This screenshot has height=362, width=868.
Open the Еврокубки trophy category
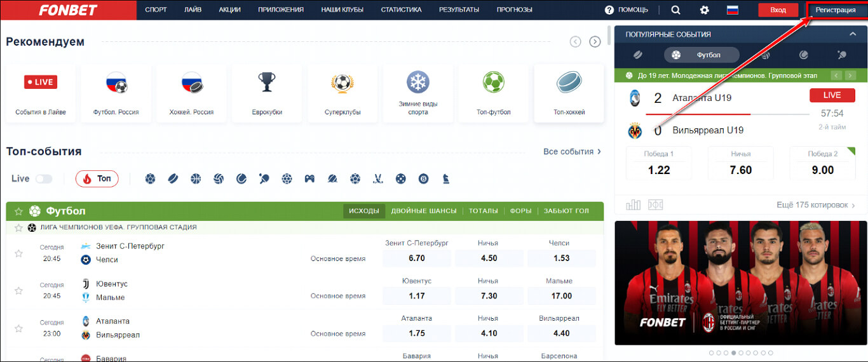pyautogui.click(x=267, y=93)
